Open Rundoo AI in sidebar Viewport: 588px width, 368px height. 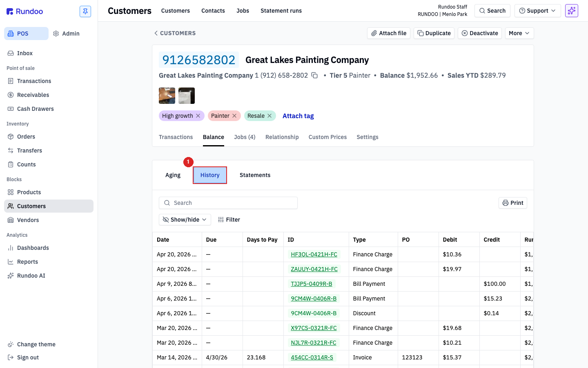[49, 276]
